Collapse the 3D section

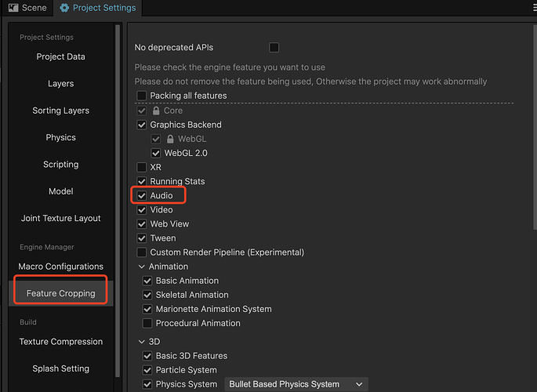tap(141, 342)
